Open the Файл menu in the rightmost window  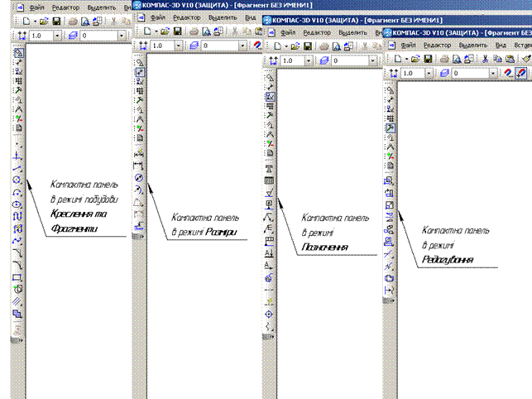point(409,45)
